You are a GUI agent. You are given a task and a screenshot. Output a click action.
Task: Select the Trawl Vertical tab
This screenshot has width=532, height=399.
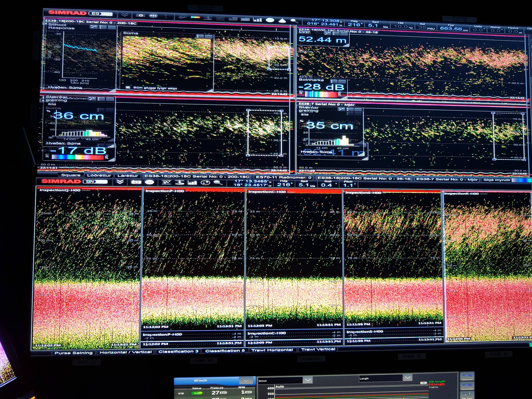pos(318,349)
